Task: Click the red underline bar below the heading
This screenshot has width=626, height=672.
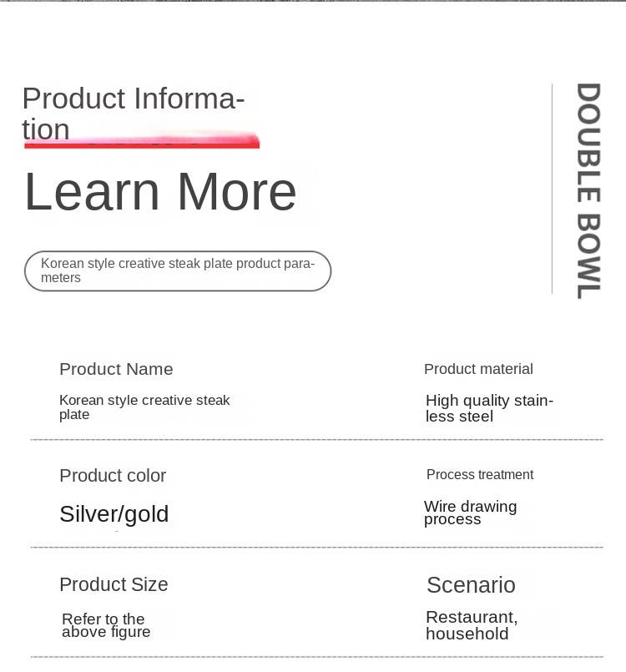Action: pyautogui.click(x=142, y=144)
